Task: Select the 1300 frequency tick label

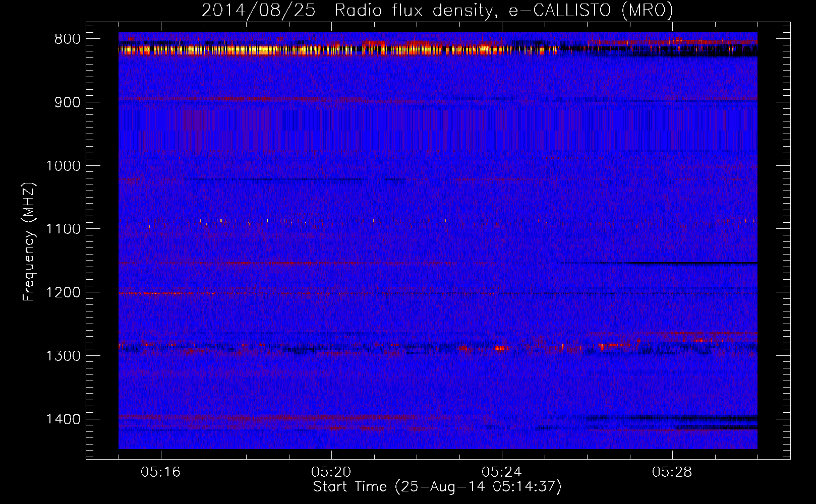Action: coord(63,356)
